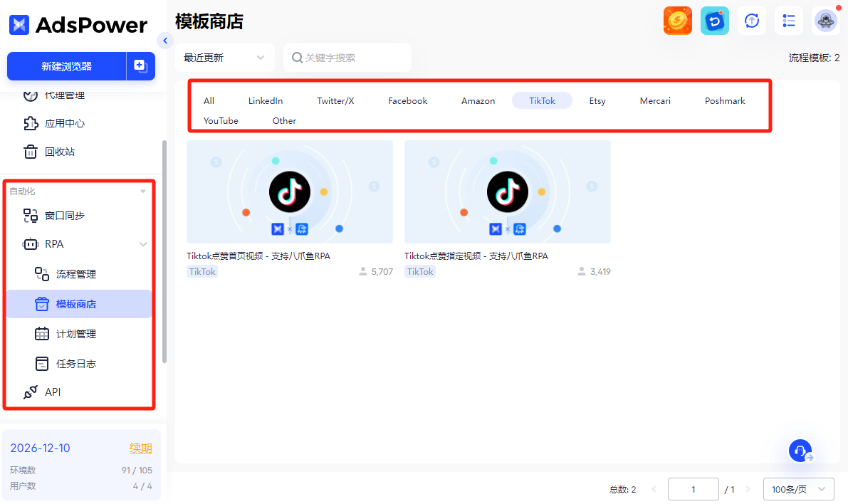Open the Tiktok点赞指定视频 template title
The width and height of the screenshot is (848, 504).
(476, 256)
